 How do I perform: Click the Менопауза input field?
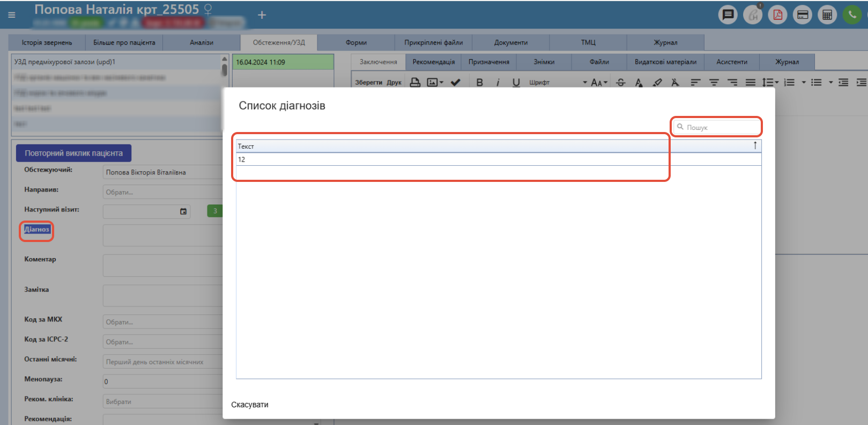pos(162,382)
